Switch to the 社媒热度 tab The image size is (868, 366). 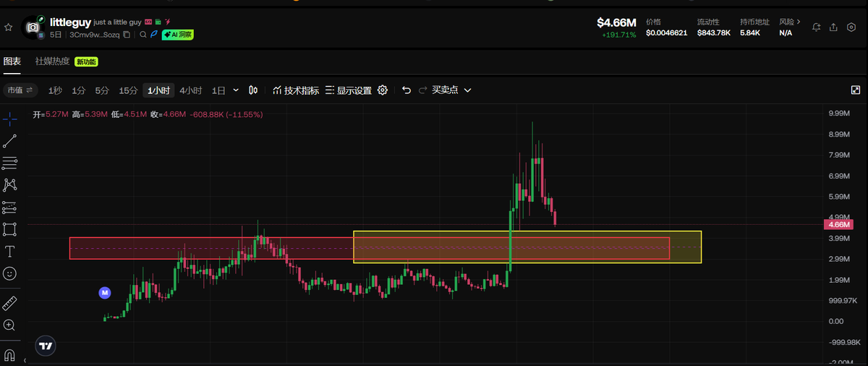click(x=53, y=61)
